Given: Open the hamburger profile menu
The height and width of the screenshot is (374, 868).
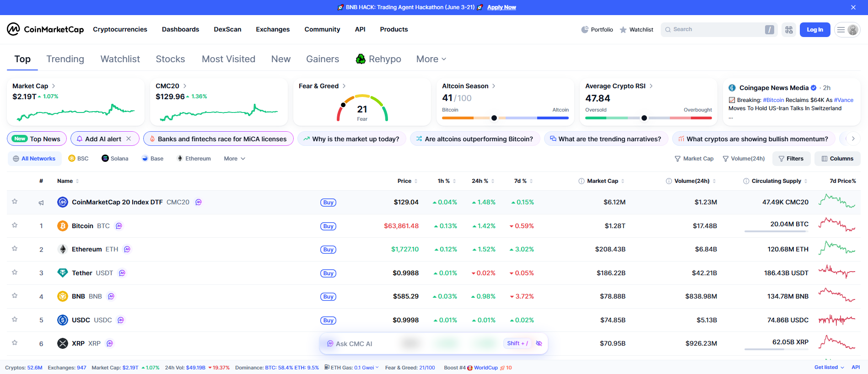Looking at the screenshot, I should (847, 30).
